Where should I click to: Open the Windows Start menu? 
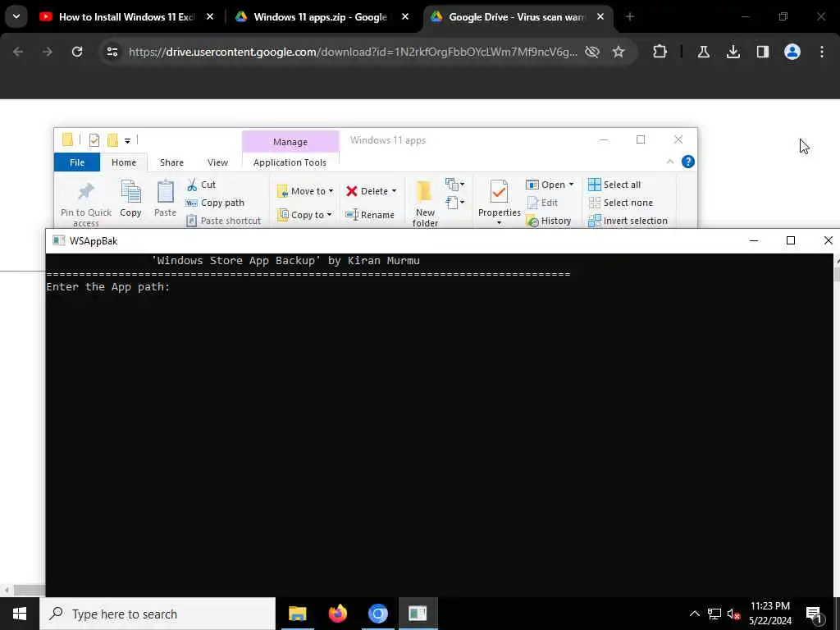[x=20, y=614]
